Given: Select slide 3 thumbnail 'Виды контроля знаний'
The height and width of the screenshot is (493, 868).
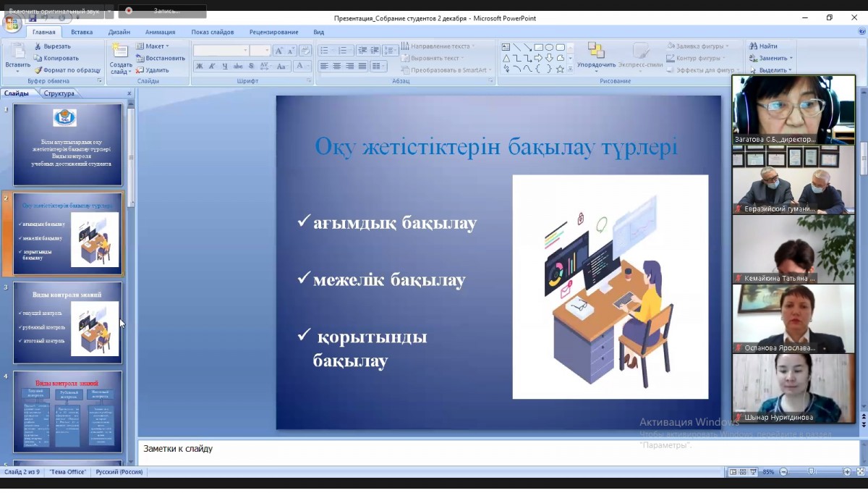Looking at the screenshot, I should [68, 323].
